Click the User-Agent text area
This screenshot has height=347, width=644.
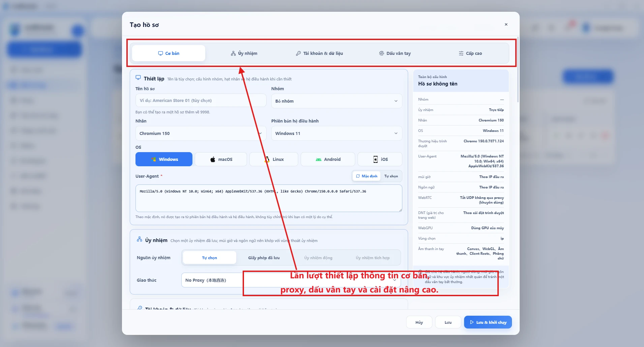tap(269, 198)
